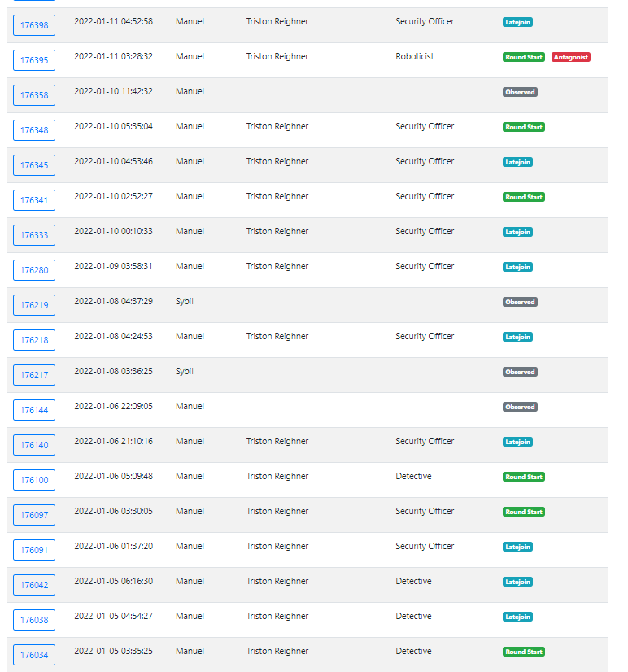This screenshot has width=628, height=672.
Task: Click round 176218 ID button
Action: point(34,340)
